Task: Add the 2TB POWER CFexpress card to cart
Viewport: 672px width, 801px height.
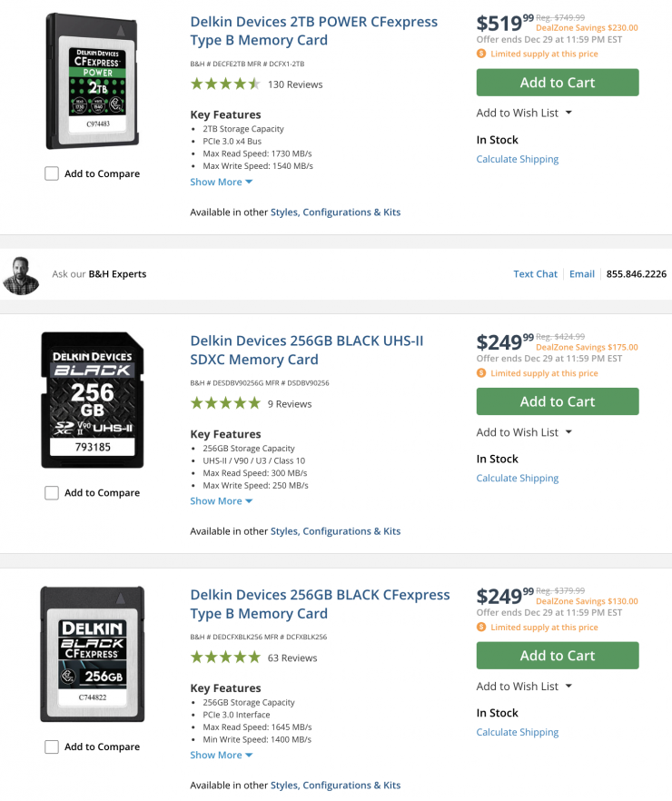Action: pos(557,83)
